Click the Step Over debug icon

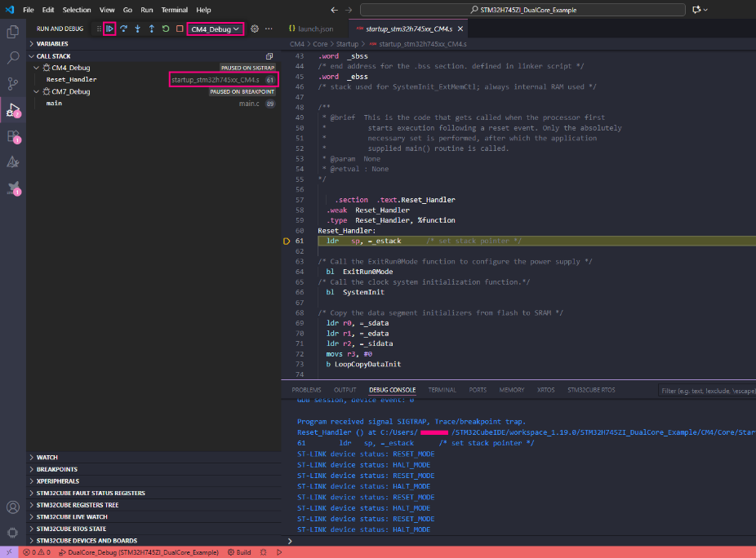pos(123,29)
